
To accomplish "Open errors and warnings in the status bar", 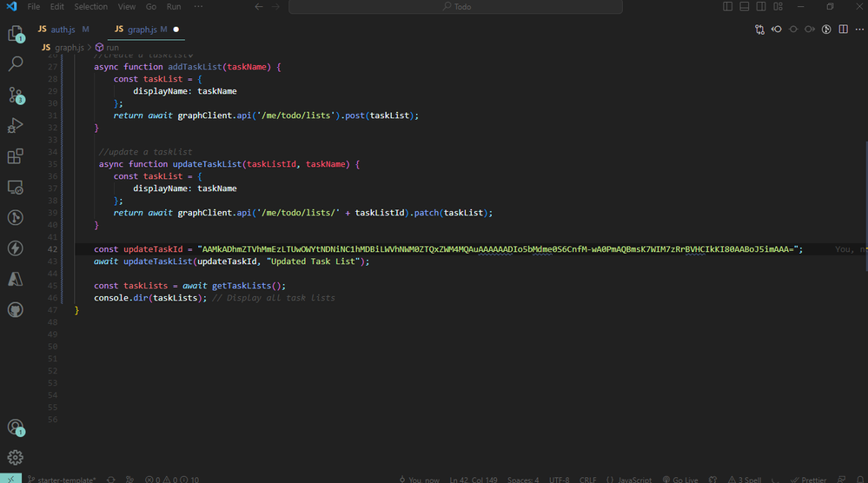I will tap(172, 480).
